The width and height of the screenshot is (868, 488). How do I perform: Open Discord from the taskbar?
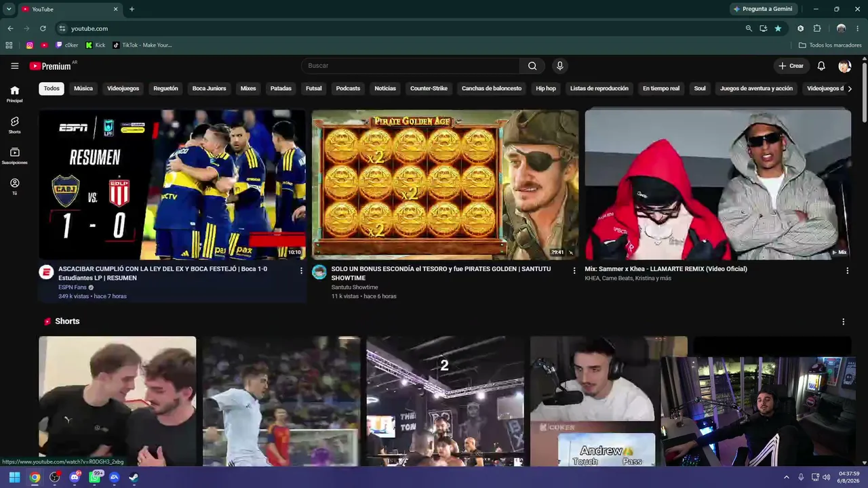75,477
